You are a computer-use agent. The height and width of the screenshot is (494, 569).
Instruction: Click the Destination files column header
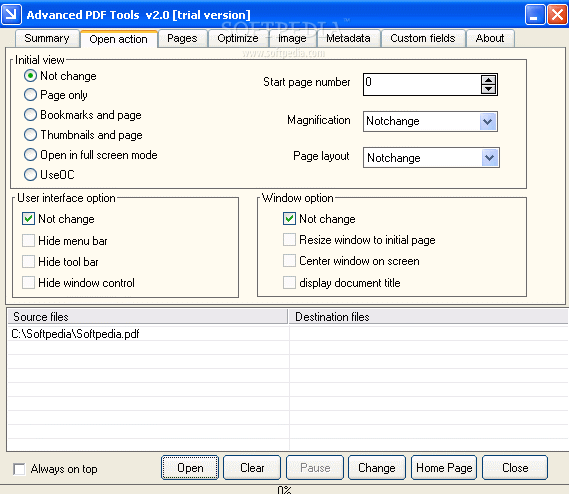click(429, 317)
